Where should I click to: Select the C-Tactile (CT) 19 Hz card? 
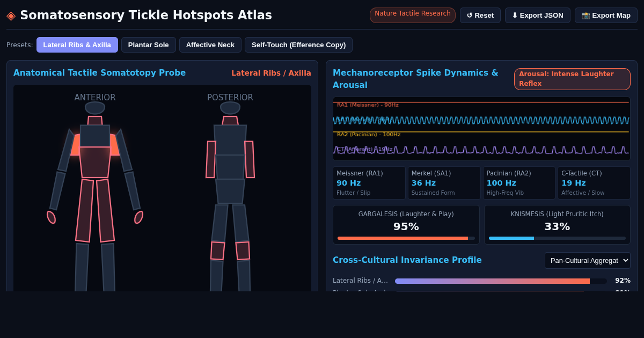(x=594, y=183)
